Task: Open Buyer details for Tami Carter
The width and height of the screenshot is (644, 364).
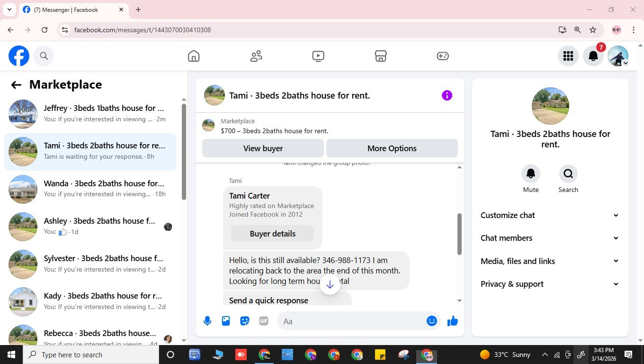Action: click(x=272, y=234)
